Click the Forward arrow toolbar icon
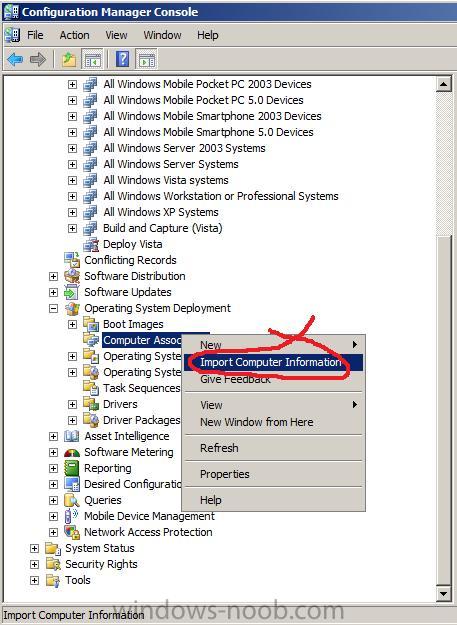Image resolution: width=457 pixels, height=625 pixels. (38, 60)
